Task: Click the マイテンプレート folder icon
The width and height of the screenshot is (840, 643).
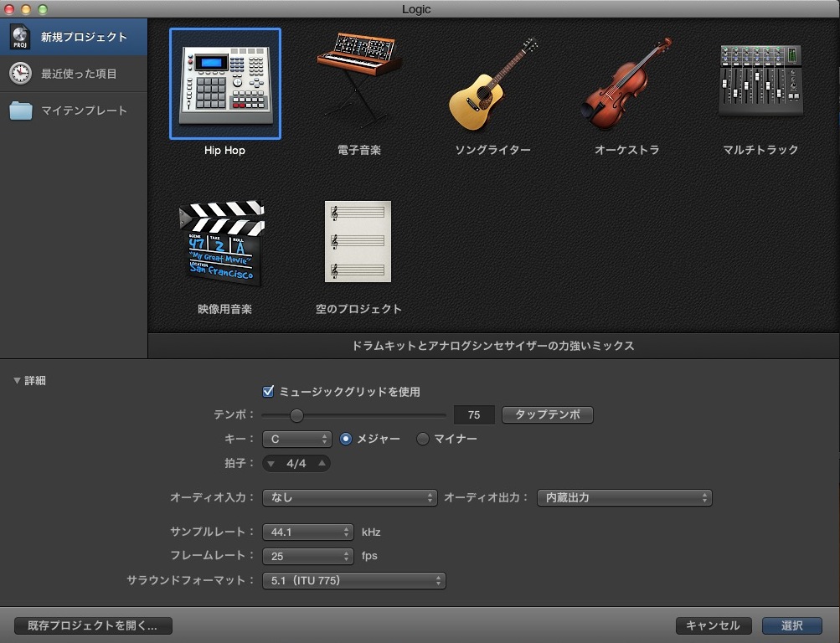Action: click(x=21, y=111)
